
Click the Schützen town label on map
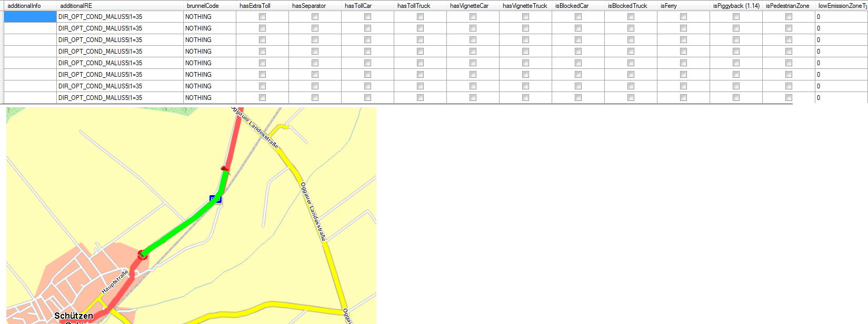coord(74,316)
